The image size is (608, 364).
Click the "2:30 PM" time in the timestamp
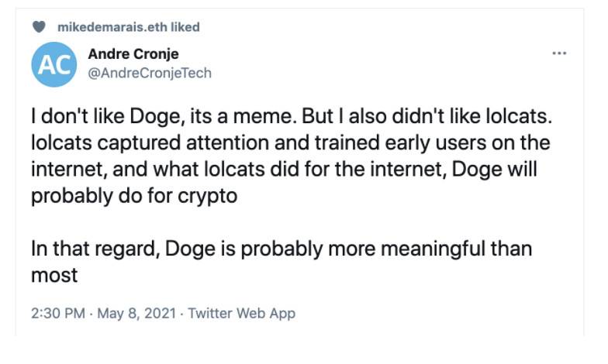click(56, 314)
